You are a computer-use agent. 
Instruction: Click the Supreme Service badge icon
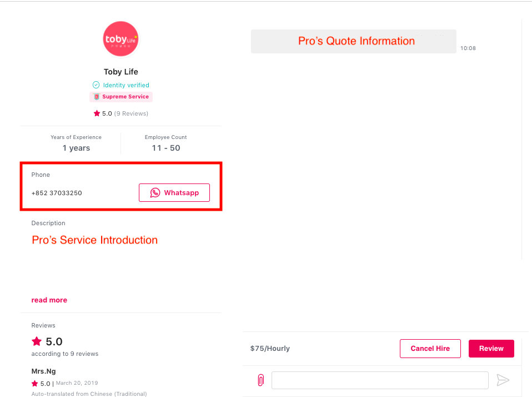pos(97,97)
